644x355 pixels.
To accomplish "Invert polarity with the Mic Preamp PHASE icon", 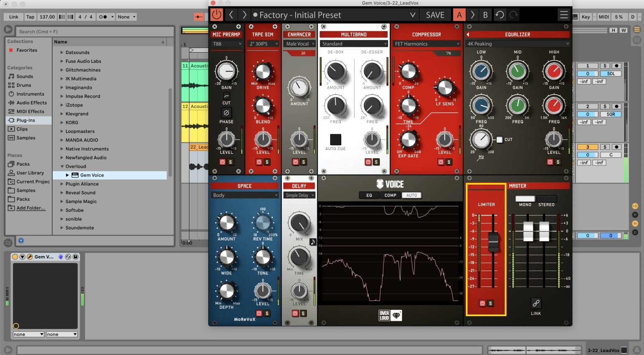I will pos(226,113).
